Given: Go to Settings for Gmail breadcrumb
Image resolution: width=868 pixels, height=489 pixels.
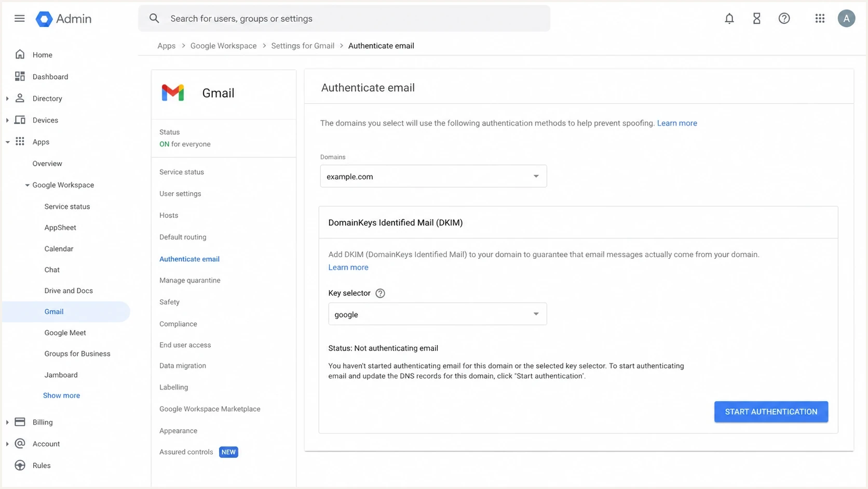Looking at the screenshot, I should click(x=303, y=46).
